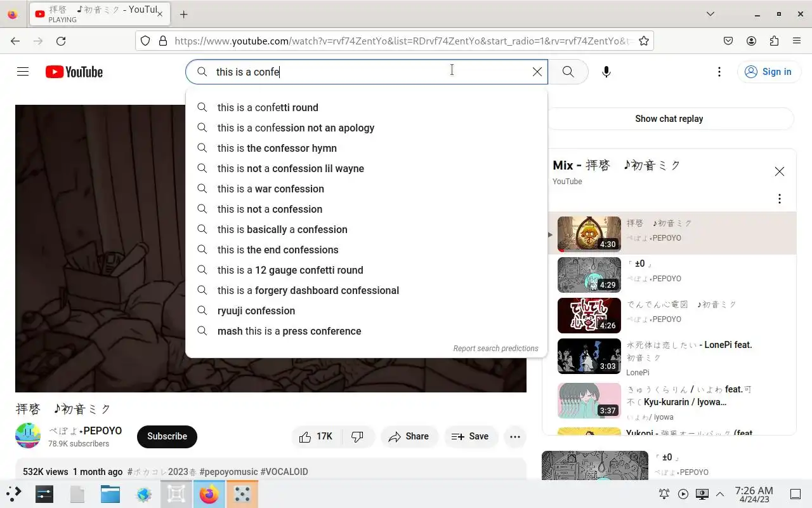Open Firefox extensions puzzle icon
This screenshot has height=508, width=812.
[x=774, y=41]
